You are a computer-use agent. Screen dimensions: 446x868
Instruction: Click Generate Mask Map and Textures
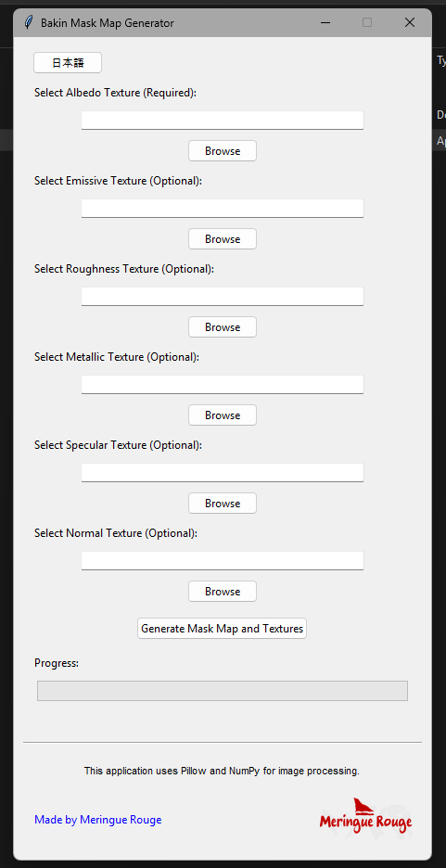pos(222,629)
